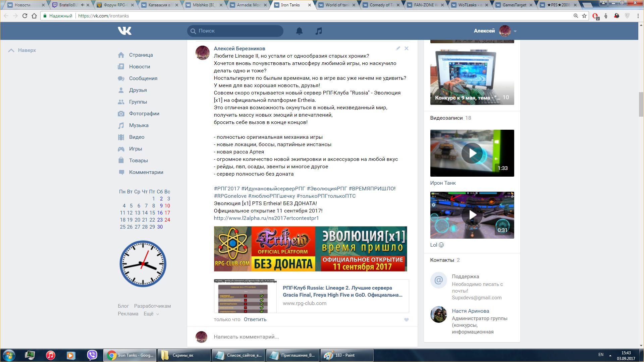This screenshot has width=644, height=362.
Task: Click the Контакты section header
Action: [x=445, y=260]
